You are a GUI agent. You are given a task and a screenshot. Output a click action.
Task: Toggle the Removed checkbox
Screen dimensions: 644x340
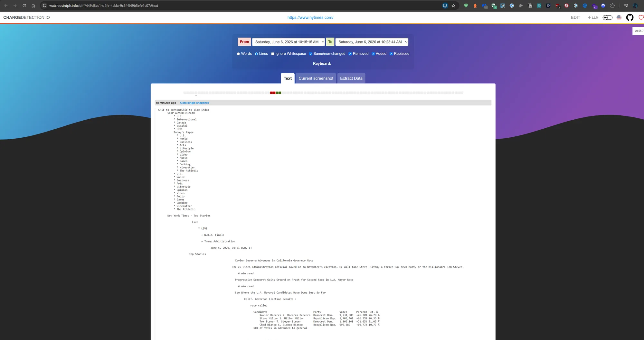click(350, 54)
